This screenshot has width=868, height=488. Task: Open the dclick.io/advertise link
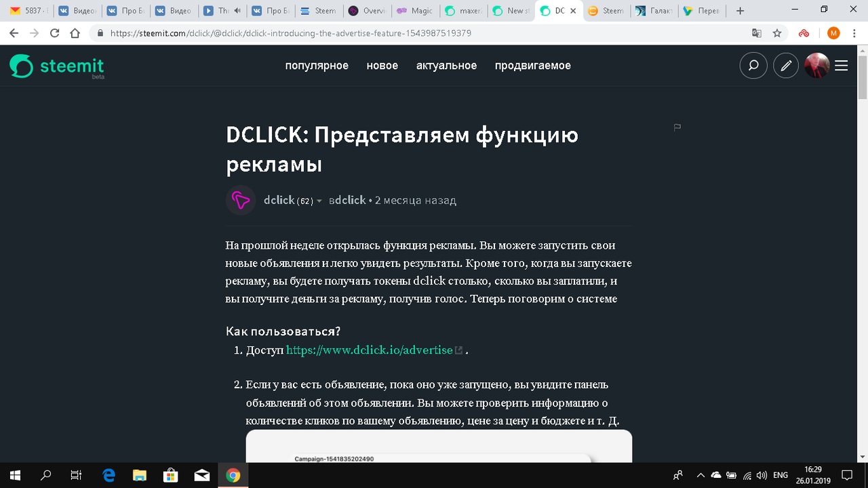(370, 350)
